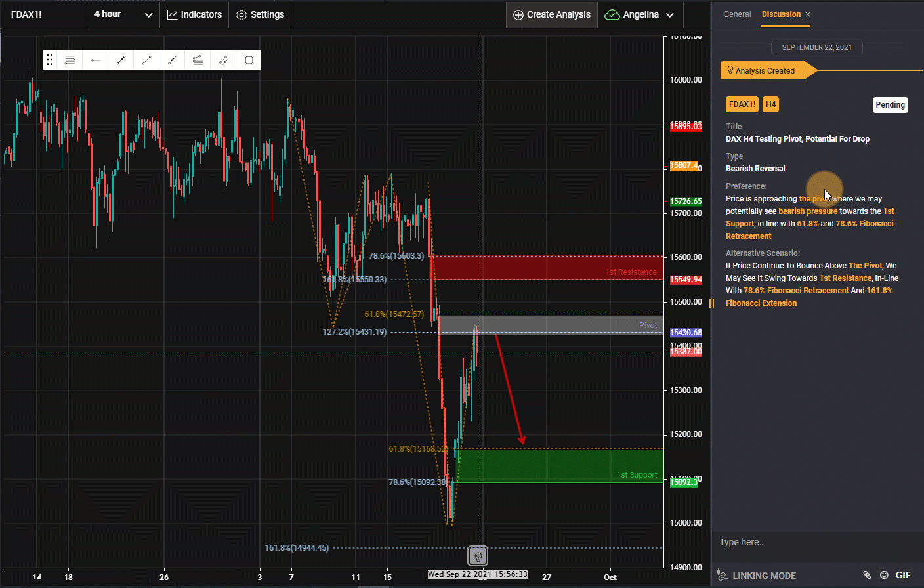924x588 pixels.
Task: Toggle LINKING MODE
Action: pyautogui.click(x=756, y=576)
